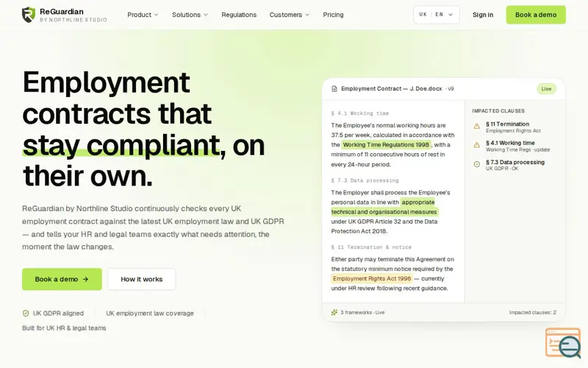Image resolution: width=588 pixels, height=368 pixels.
Task: Expand the Product menu chevron
Action: point(157,15)
